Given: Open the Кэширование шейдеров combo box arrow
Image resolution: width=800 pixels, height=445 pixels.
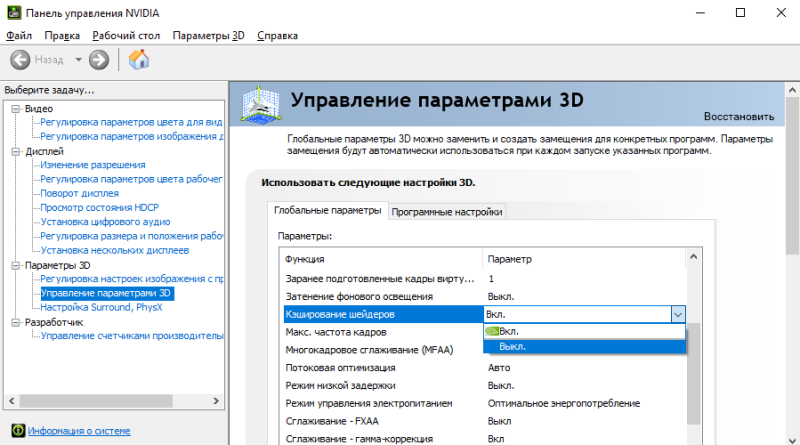Looking at the screenshot, I should pos(678,314).
